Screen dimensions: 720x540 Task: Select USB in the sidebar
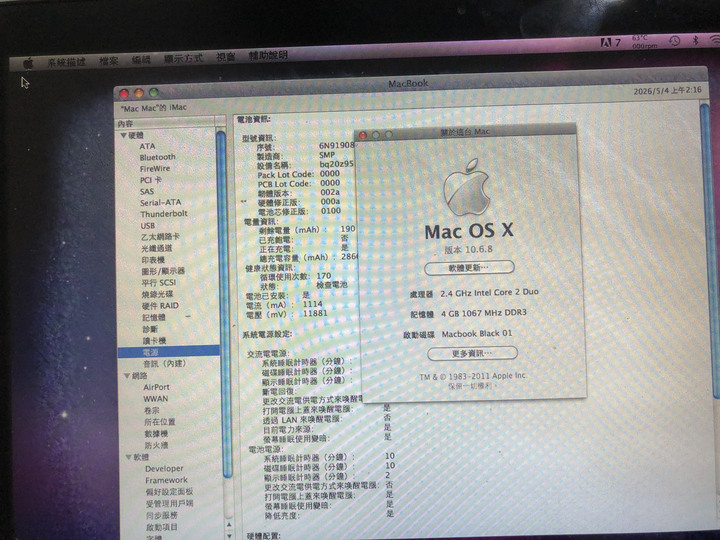pyautogui.click(x=148, y=225)
